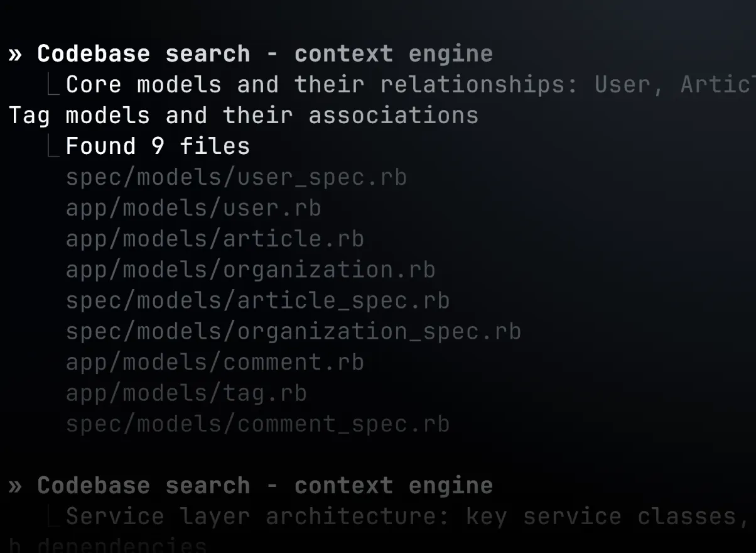This screenshot has width=756, height=553.
Task: Collapse the Found 9 files result list
Action: [x=158, y=147]
